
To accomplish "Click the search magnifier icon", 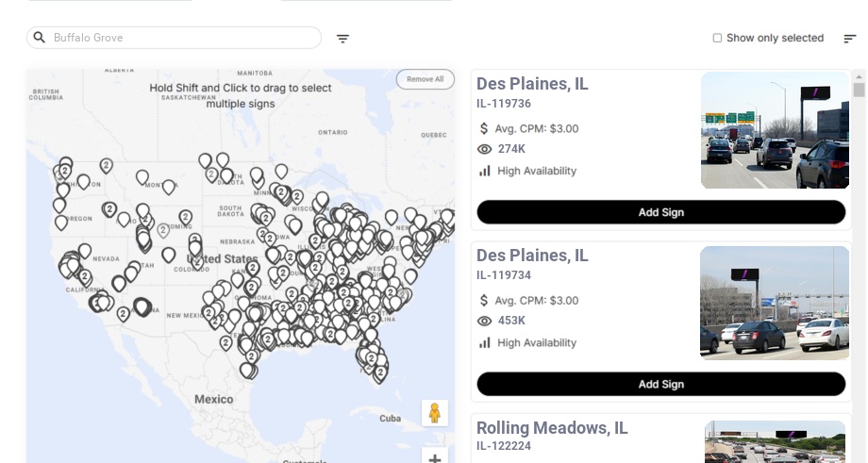I will pyautogui.click(x=40, y=38).
